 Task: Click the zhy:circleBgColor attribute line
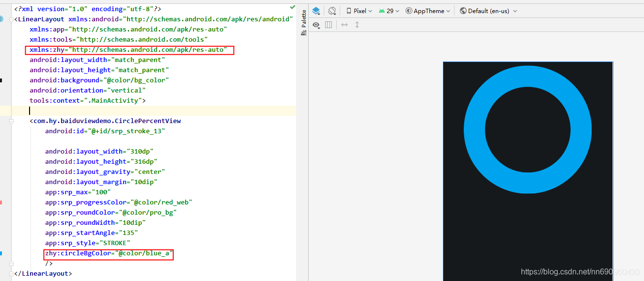[x=109, y=253]
